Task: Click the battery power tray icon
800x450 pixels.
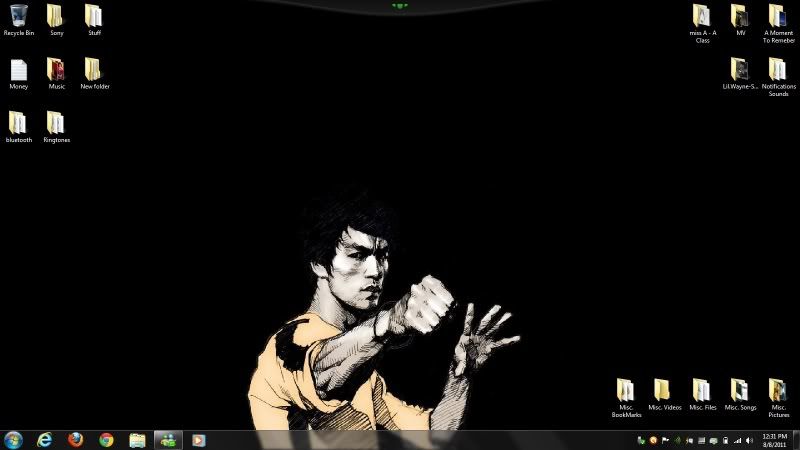Action: click(726, 440)
